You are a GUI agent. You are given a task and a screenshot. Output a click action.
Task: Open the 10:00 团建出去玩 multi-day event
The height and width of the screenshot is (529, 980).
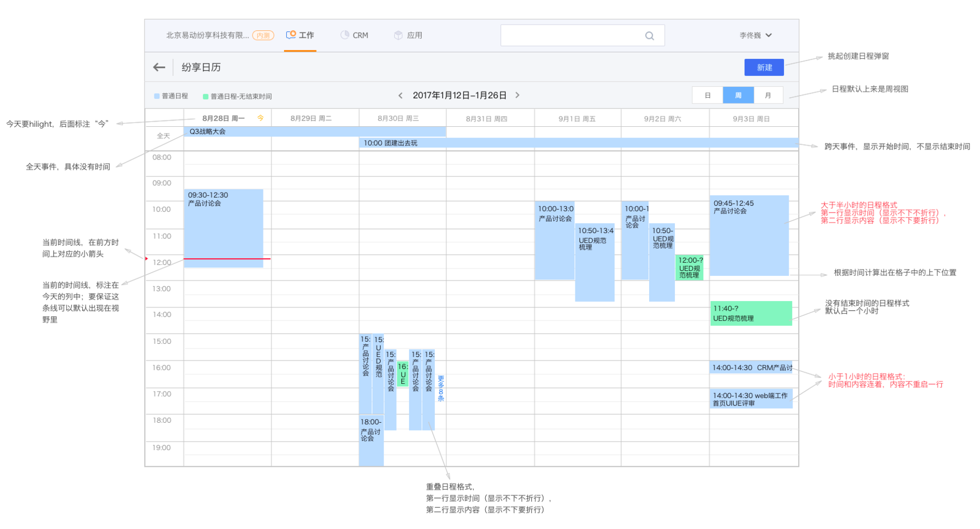pyautogui.click(x=578, y=143)
